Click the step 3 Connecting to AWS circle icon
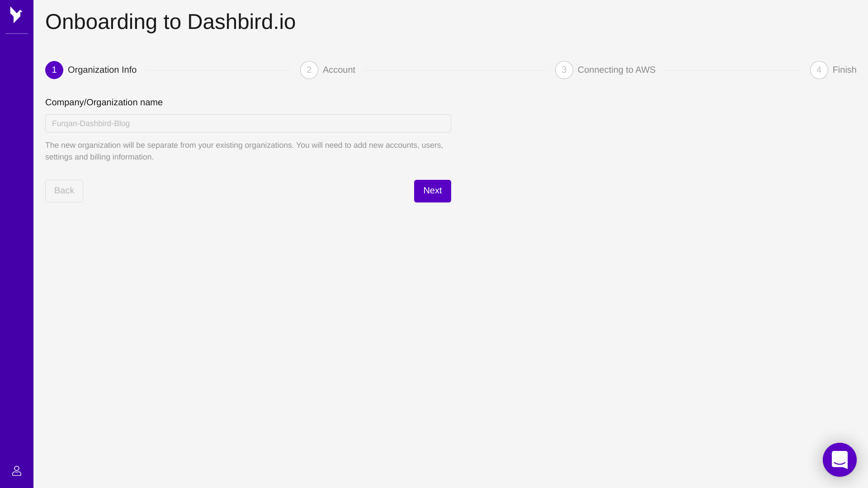 (564, 70)
